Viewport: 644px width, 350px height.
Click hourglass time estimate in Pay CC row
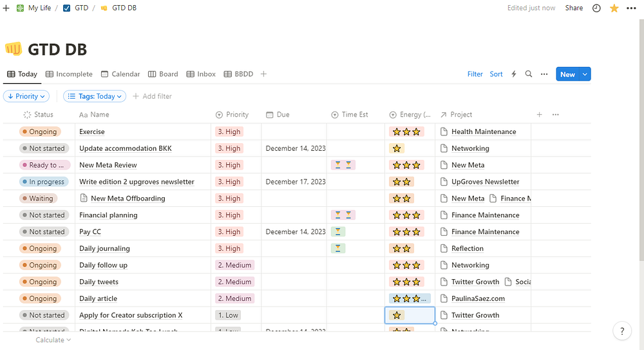click(338, 231)
